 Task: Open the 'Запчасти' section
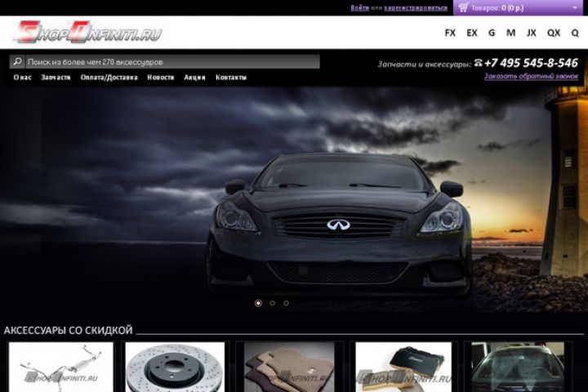[x=56, y=78]
